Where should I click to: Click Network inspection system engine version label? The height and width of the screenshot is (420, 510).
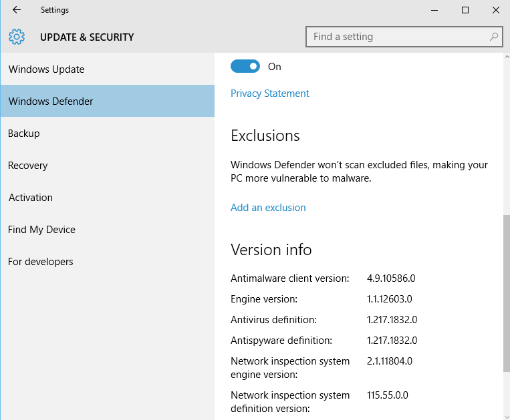click(x=290, y=368)
